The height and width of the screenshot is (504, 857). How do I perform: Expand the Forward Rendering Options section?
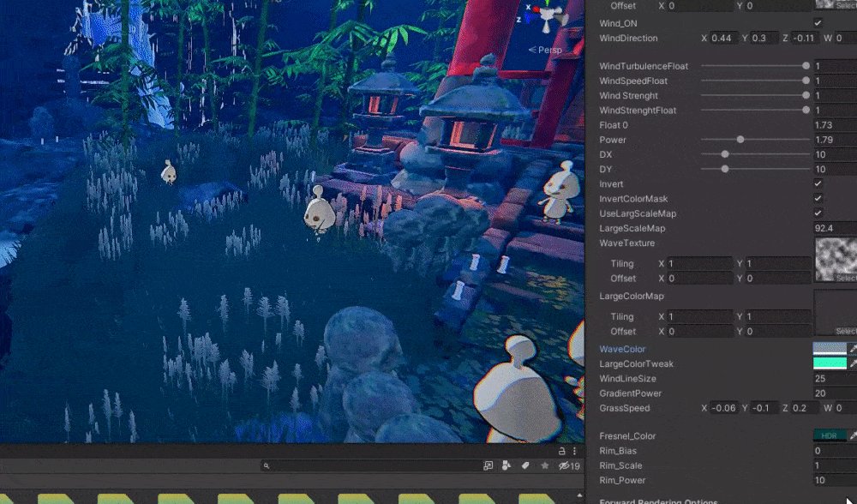pos(658,501)
